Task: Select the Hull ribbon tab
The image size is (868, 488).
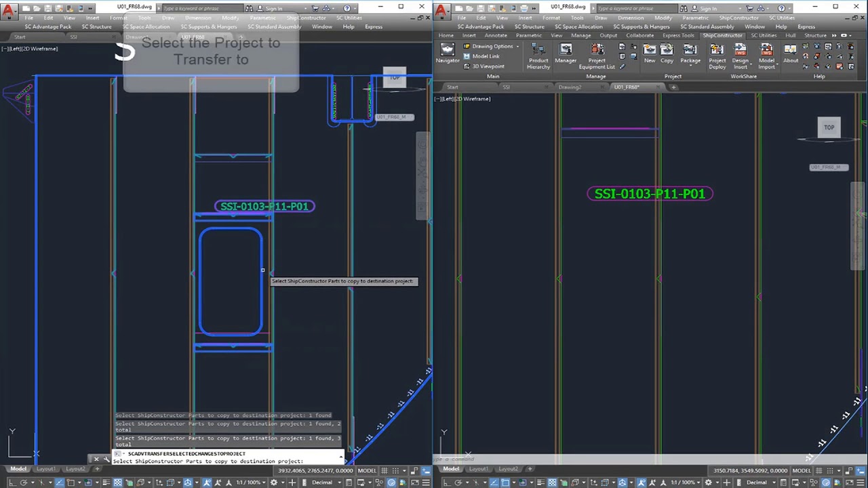Action: [x=791, y=35]
